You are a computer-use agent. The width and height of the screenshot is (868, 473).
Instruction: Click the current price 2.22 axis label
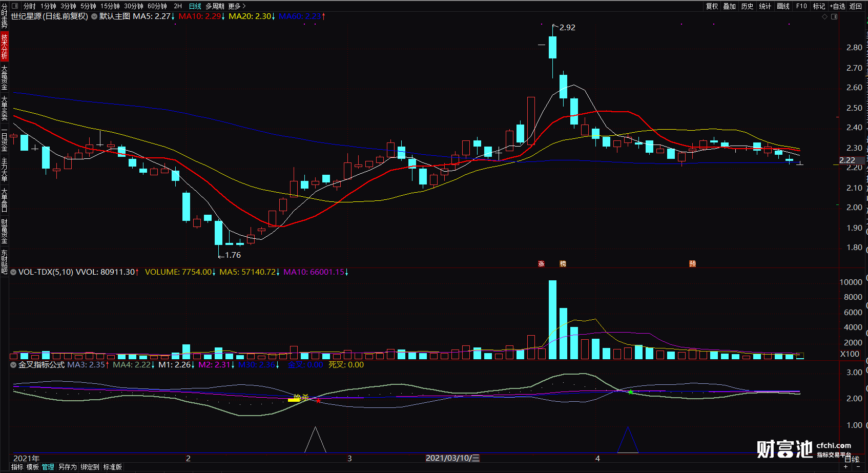[847, 160]
